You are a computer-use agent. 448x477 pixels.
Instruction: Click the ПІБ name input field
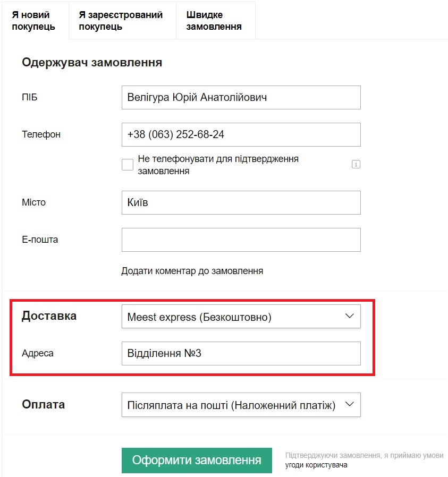click(x=241, y=98)
